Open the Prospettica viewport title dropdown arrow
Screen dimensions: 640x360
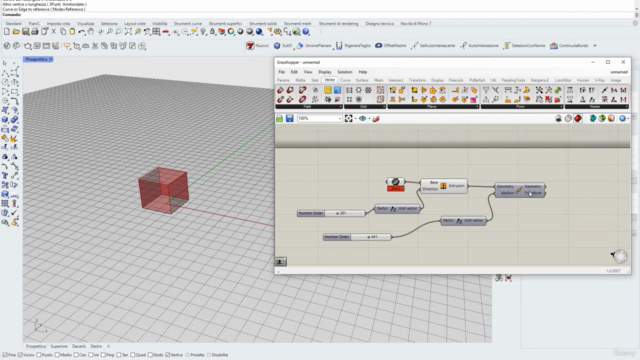coord(51,60)
